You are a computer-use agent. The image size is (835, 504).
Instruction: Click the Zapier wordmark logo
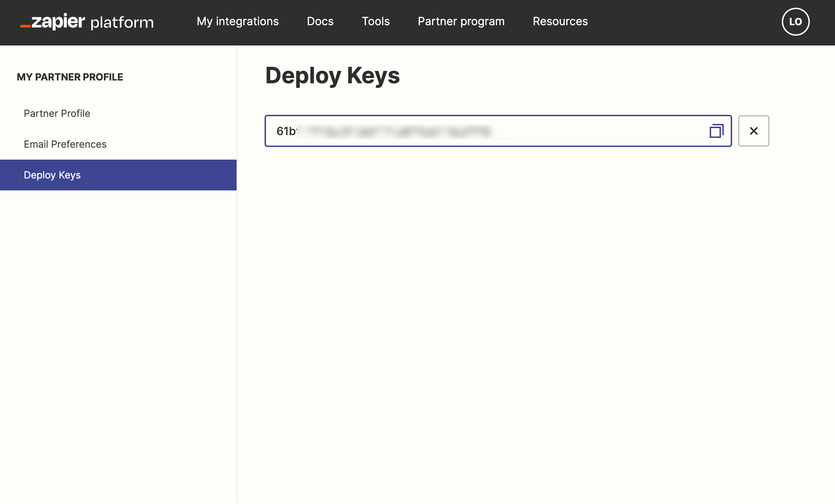click(58, 22)
